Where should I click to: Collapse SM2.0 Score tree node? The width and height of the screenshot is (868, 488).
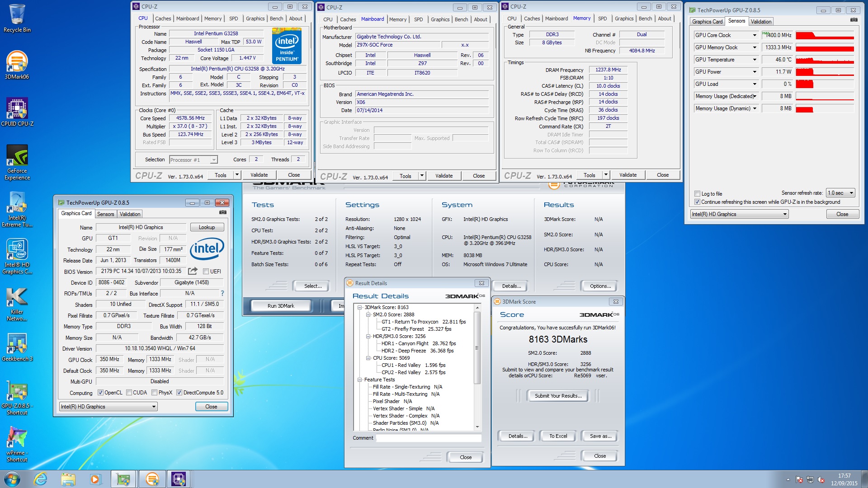click(368, 314)
